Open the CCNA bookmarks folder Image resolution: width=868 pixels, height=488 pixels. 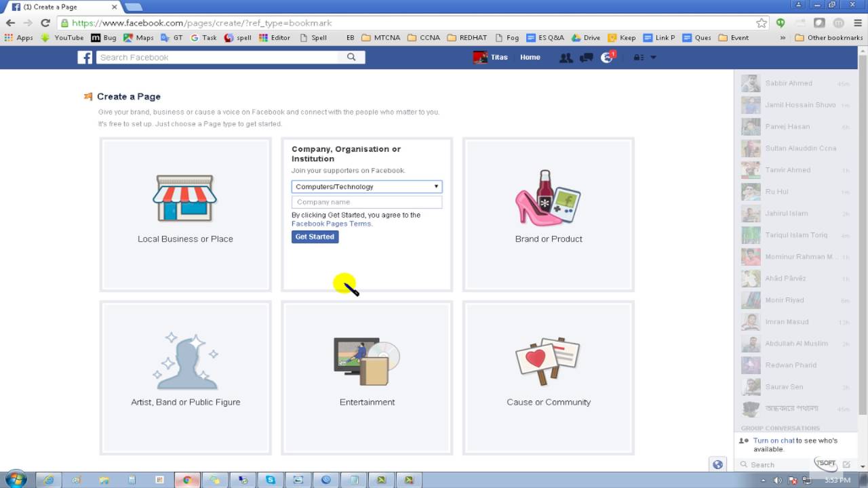424,38
